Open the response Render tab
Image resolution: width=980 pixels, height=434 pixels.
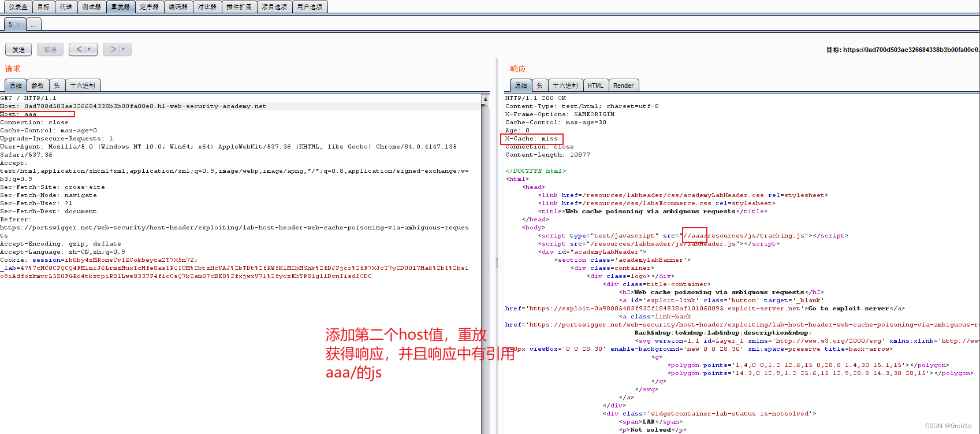(623, 86)
